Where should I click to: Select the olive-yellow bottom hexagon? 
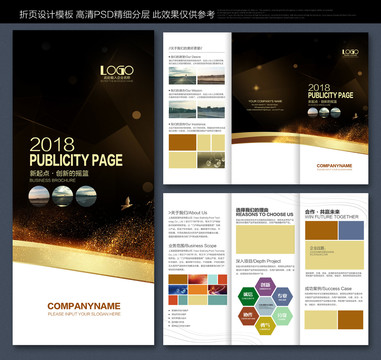coord(265,326)
